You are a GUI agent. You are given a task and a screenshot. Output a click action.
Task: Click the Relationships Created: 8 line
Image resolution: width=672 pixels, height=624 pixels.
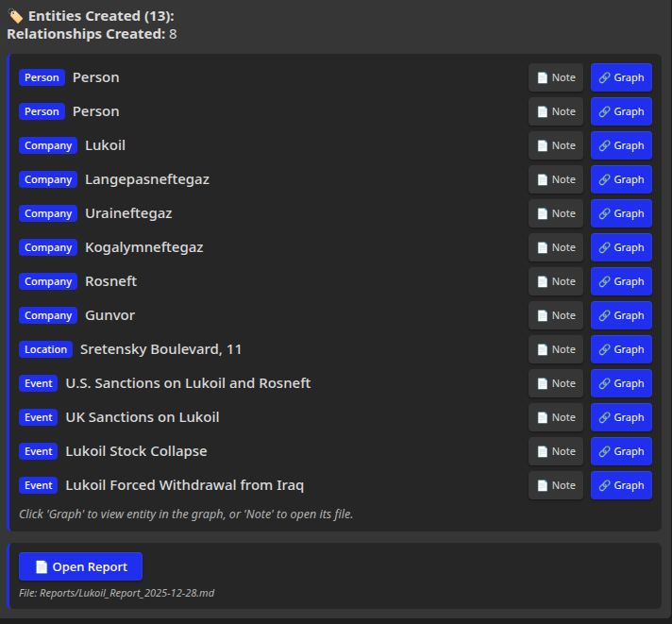coord(92,34)
